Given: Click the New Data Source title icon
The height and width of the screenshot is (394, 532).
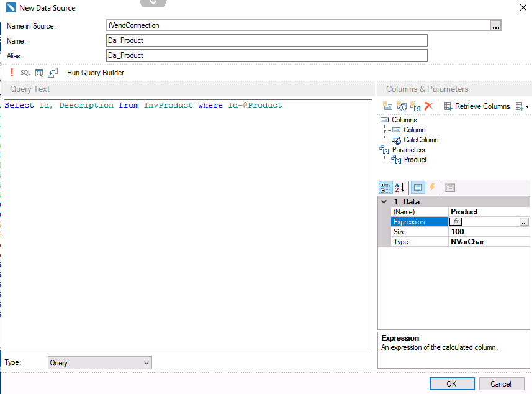Looking at the screenshot, I should click(x=11, y=7).
